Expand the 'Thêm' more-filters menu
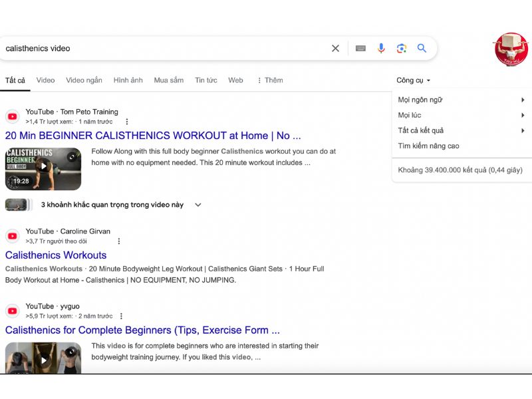Viewport: 532px width, 399px height. point(270,80)
